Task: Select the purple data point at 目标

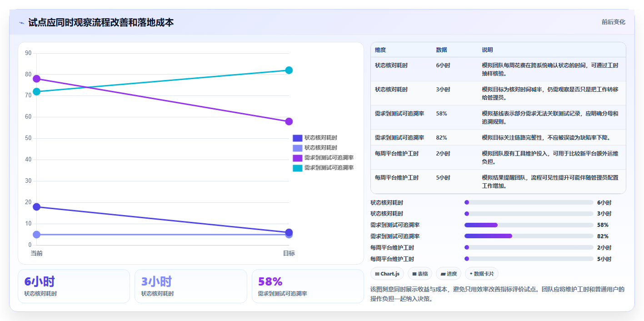Action: click(289, 121)
